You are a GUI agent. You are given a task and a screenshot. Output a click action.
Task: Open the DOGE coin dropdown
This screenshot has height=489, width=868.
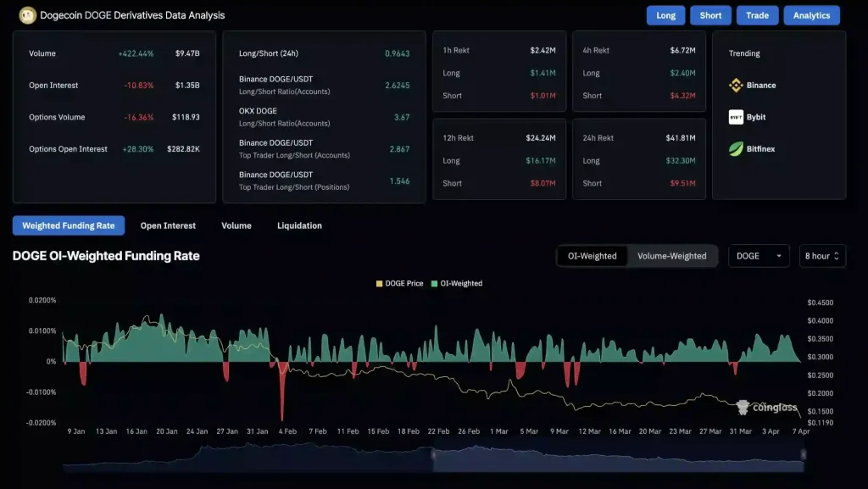[759, 256]
